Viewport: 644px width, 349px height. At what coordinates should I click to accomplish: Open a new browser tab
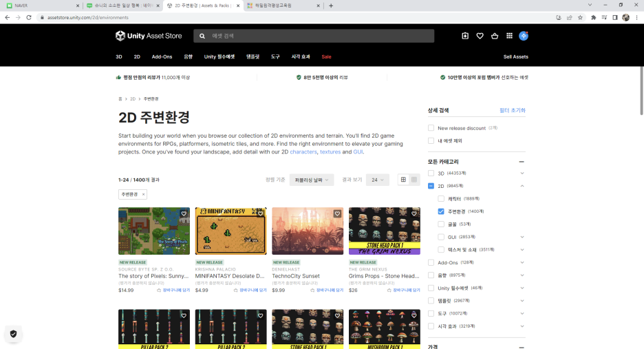331,6
